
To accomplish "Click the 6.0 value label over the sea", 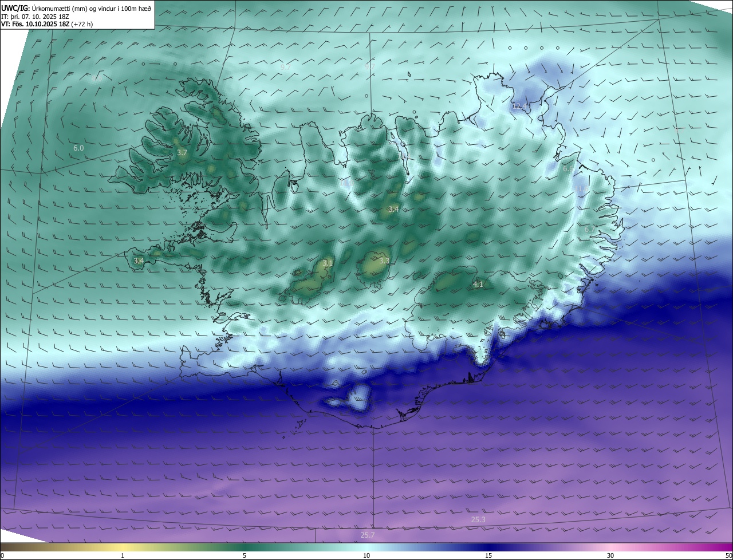I will tap(78, 148).
